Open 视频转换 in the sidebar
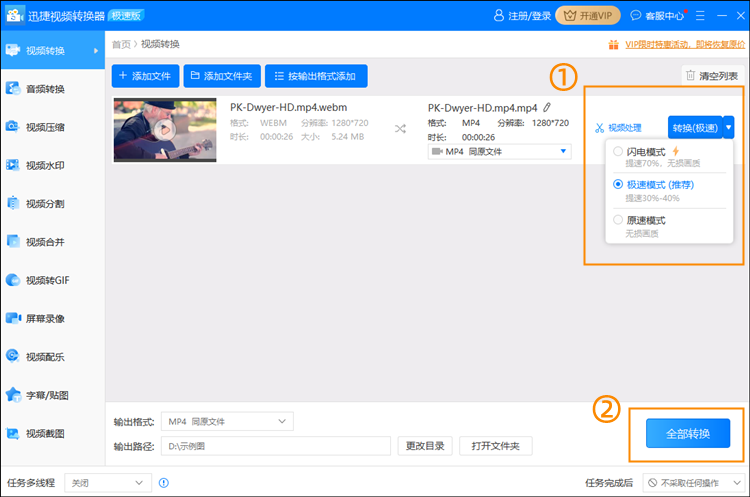This screenshot has width=750, height=497. pyautogui.click(x=53, y=50)
